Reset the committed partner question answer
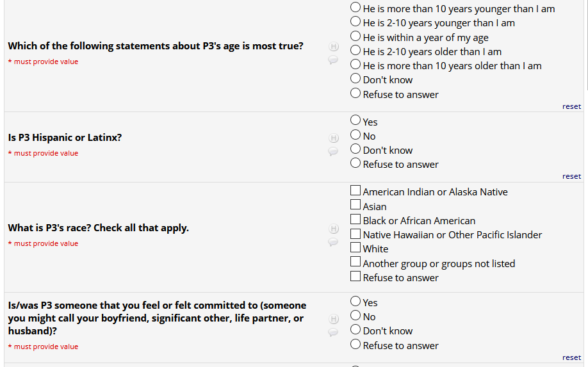 click(571, 357)
